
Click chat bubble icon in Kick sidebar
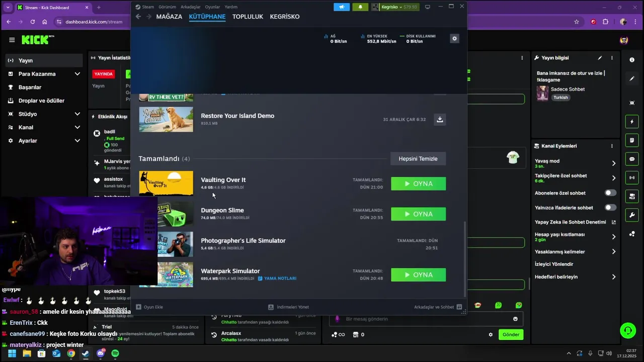(632, 159)
